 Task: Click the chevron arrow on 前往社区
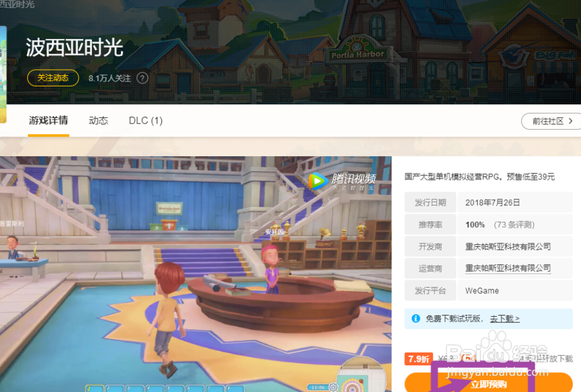coord(571,121)
